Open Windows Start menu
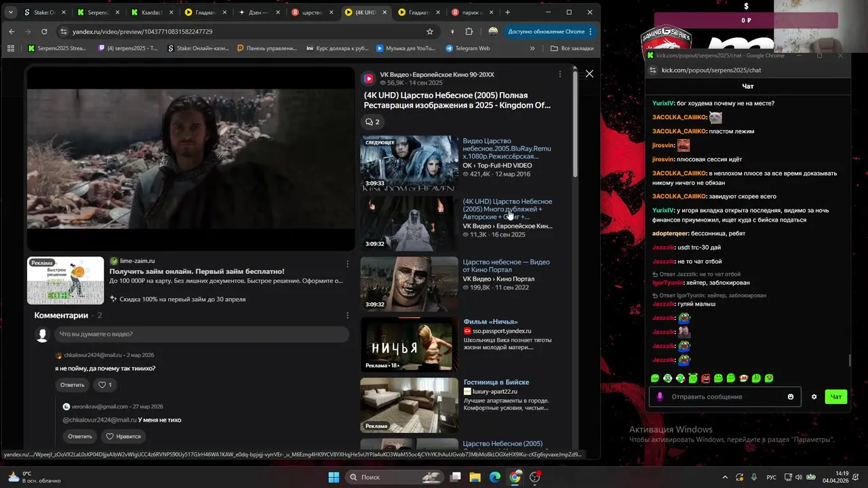This screenshot has height=488, width=868. click(334, 477)
